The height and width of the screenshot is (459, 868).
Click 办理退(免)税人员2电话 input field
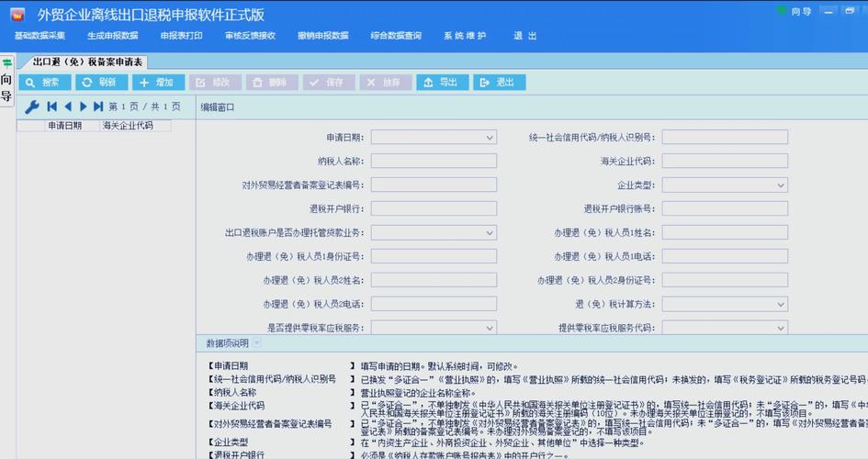pos(434,304)
